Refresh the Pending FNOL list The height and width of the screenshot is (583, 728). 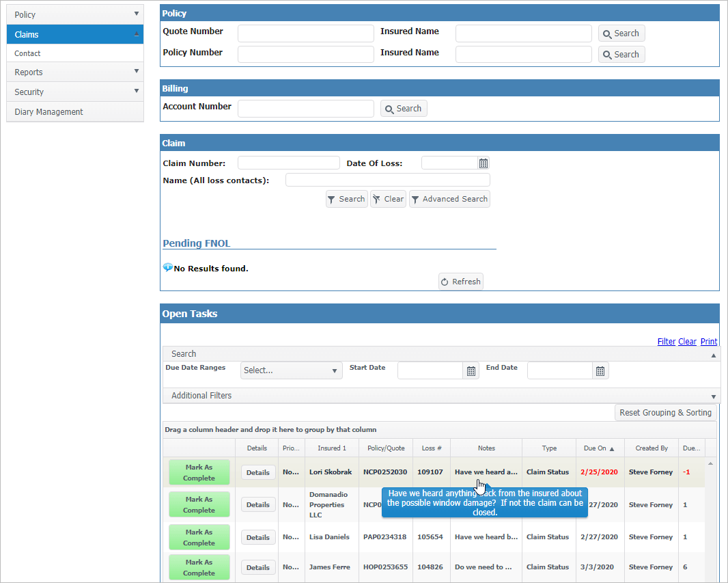click(461, 282)
